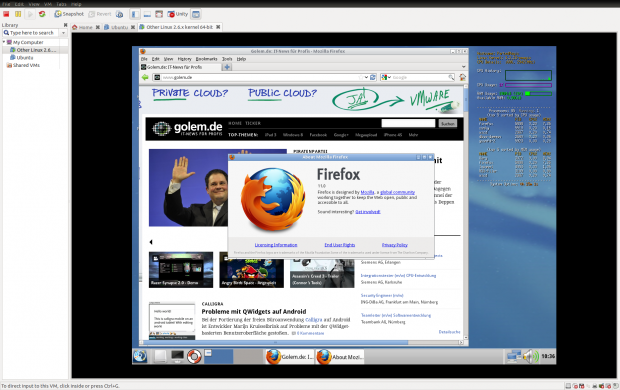Switch to the Ubuntu tab
This screenshot has width=620, height=390.
(x=116, y=27)
